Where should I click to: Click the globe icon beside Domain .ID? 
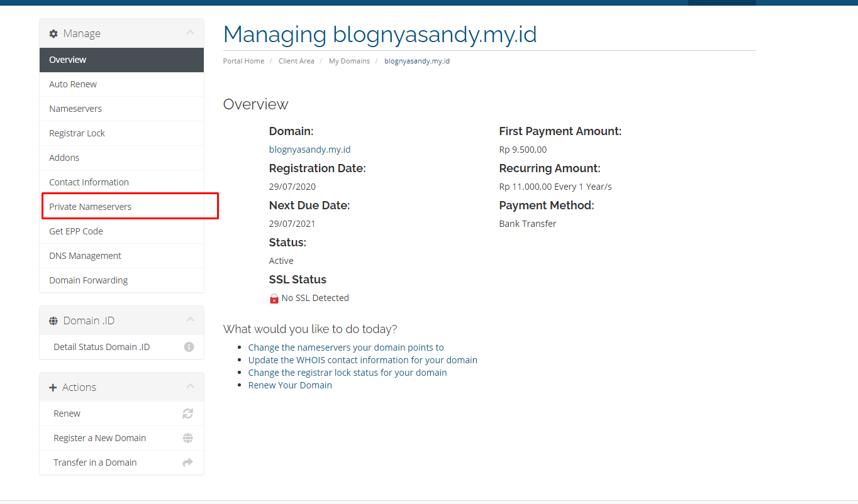pyautogui.click(x=53, y=321)
